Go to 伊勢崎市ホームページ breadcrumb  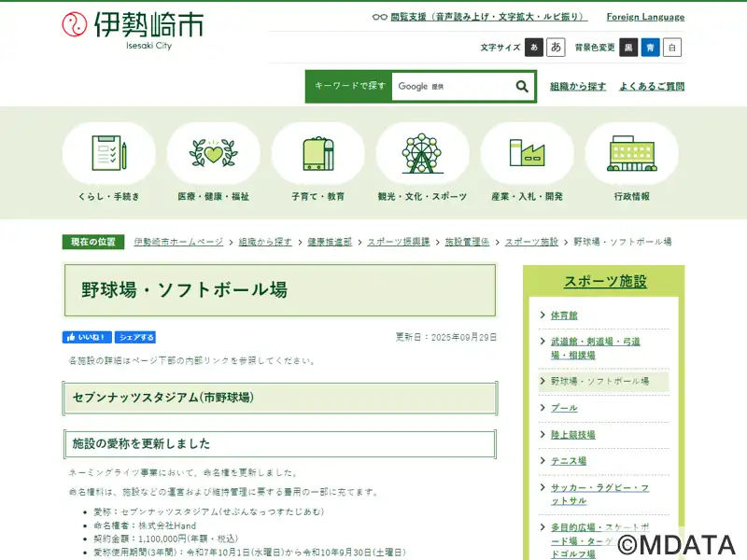click(178, 242)
